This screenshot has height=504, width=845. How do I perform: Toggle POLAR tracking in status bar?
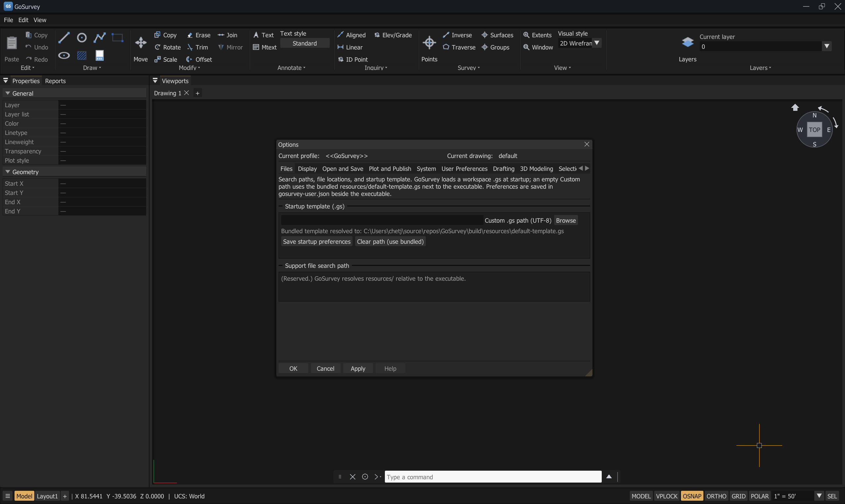coord(760,496)
